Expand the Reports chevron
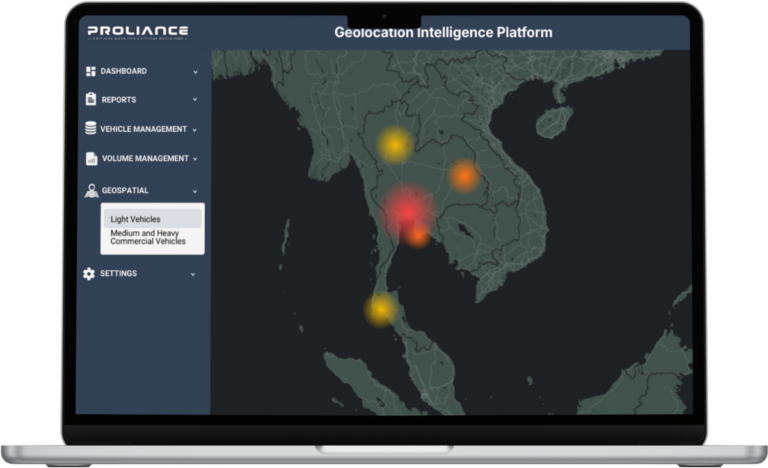768x468 pixels. 195,99
